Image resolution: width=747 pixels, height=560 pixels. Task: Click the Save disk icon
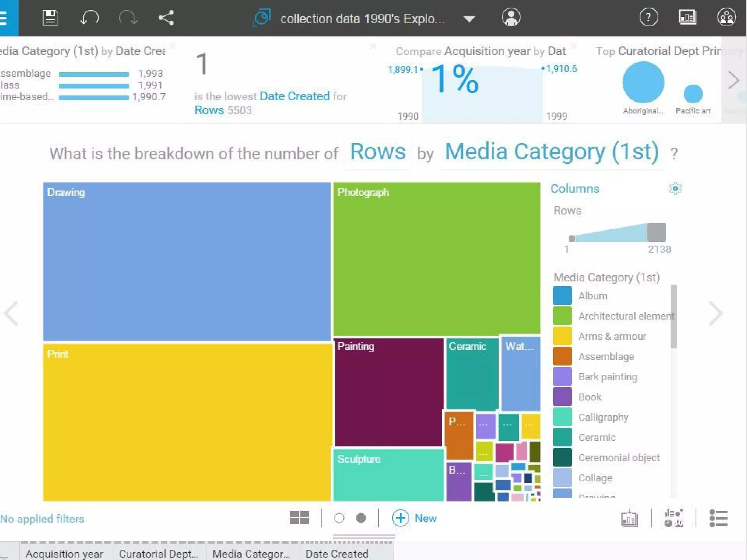[x=50, y=17]
